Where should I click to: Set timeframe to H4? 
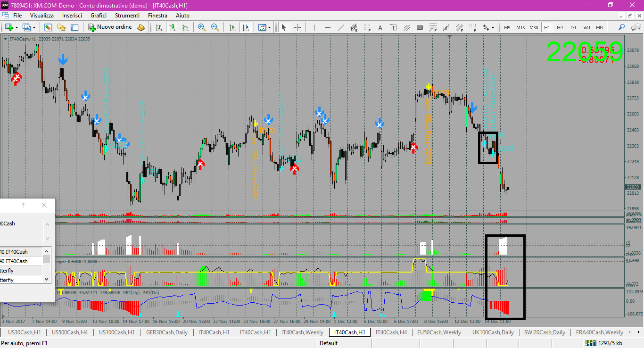pyautogui.click(x=560, y=27)
